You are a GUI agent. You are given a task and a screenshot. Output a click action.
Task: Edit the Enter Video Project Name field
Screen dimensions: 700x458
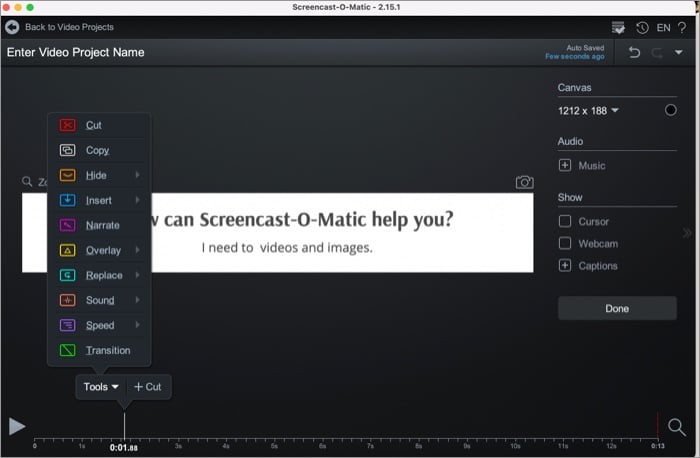[75, 52]
